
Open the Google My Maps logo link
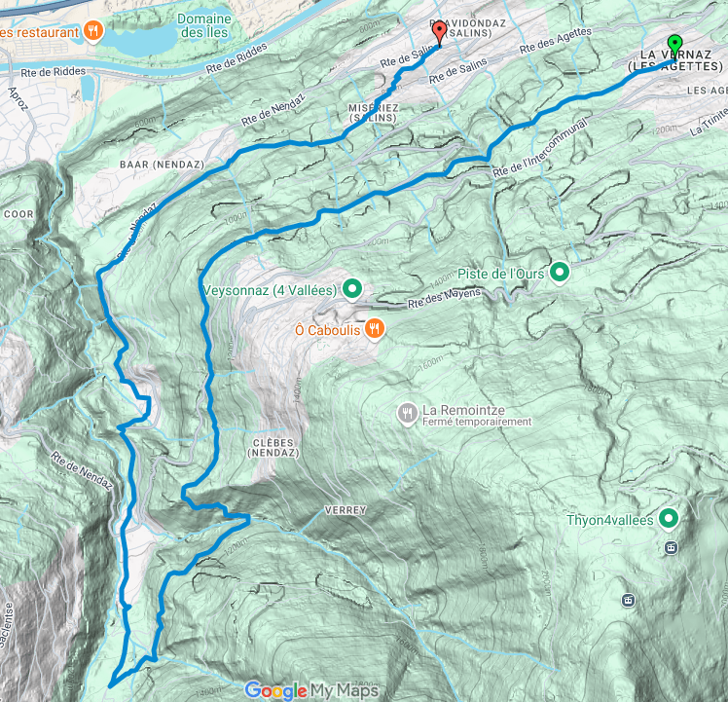tap(311, 691)
